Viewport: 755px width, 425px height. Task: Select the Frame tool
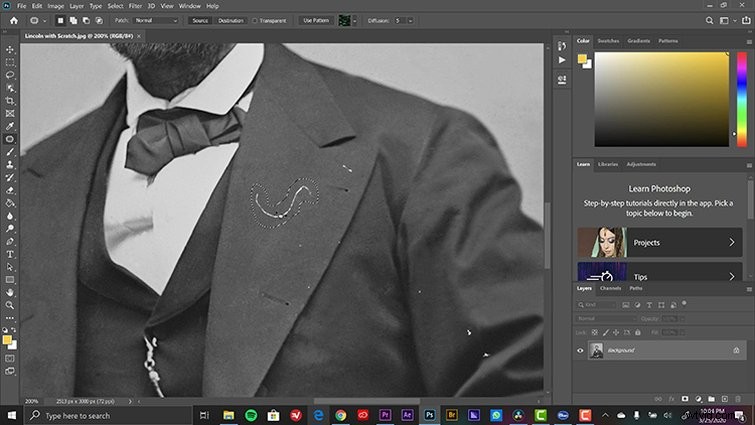pos(10,114)
